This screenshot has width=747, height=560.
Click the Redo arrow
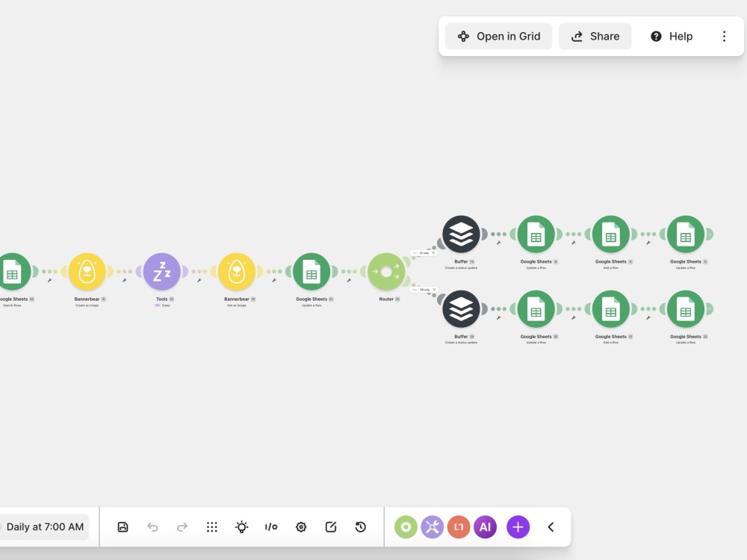[x=182, y=526]
